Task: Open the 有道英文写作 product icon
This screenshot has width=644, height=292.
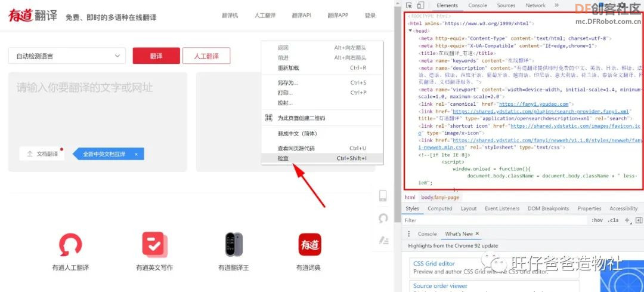Action: tap(154, 244)
